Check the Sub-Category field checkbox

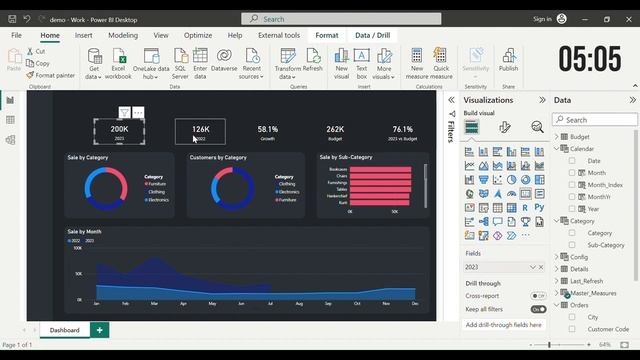coord(572,245)
